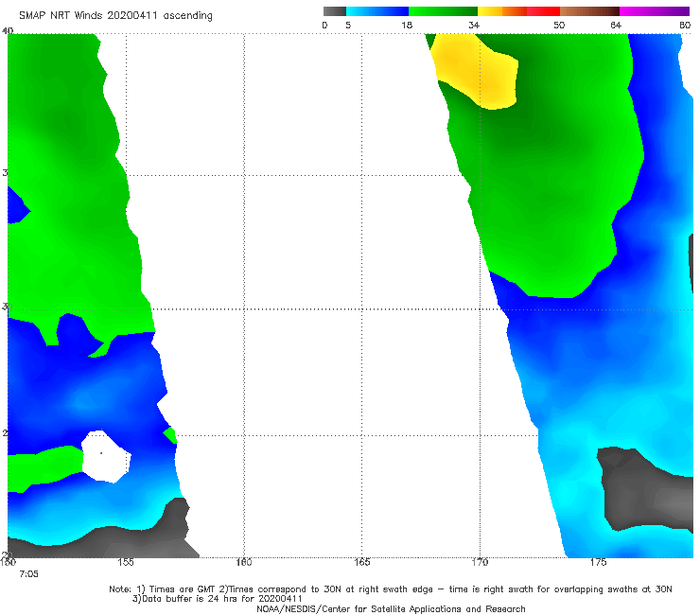Select the yellow-orange segment of the color bar

tap(502, 11)
